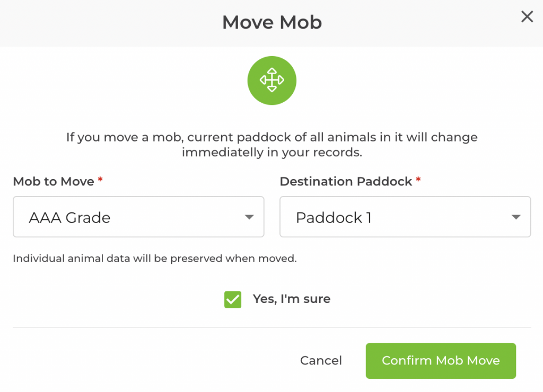Click the Destination Paddock field label
Viewport: 543px width, 392px height.
[x=346, y=182]
